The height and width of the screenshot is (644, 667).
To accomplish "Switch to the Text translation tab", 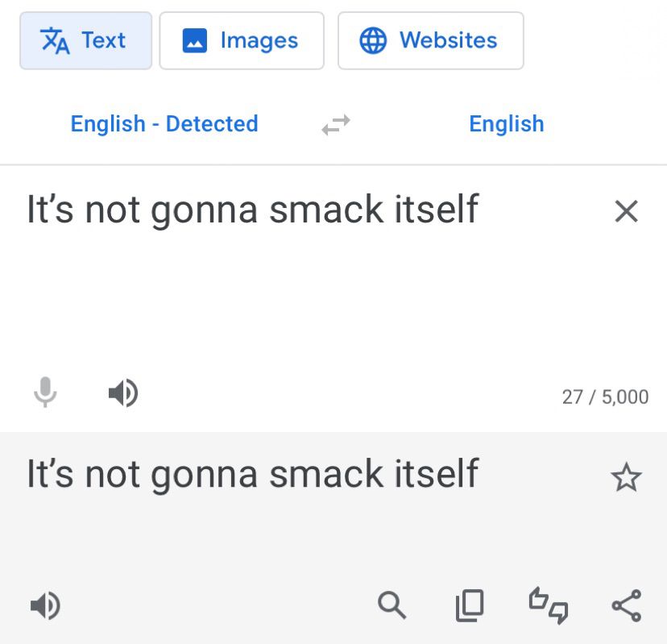I will coord(85,40).
